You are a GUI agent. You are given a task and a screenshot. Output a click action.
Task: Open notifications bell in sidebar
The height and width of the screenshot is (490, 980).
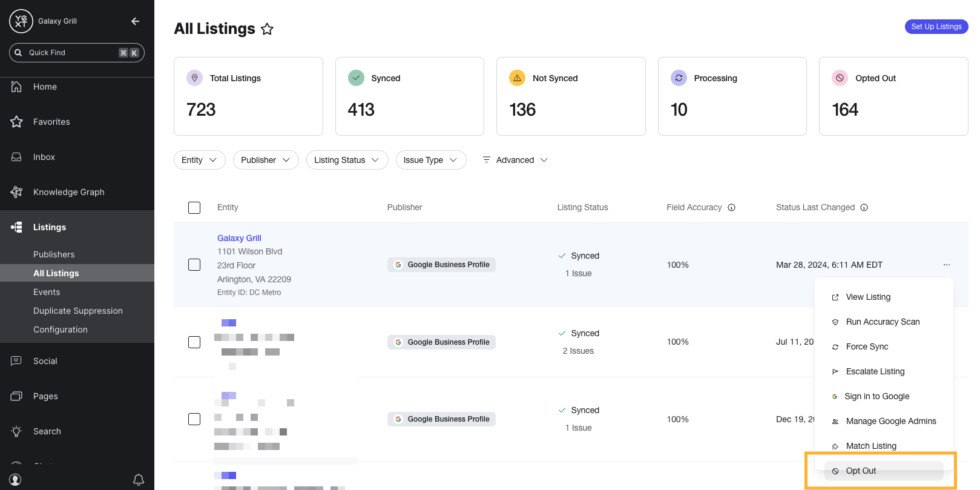coord(139,480)
